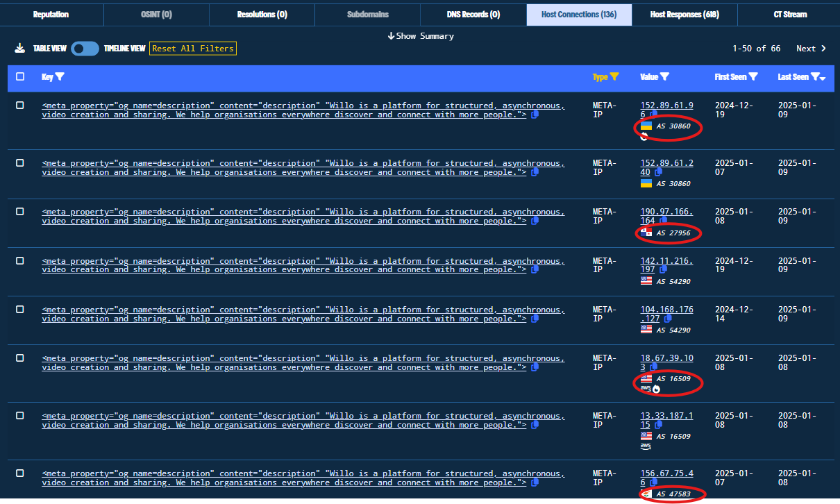
Task: Click the AS 54290 label under 104.168.176.127
Action: [x=673, y=330]
